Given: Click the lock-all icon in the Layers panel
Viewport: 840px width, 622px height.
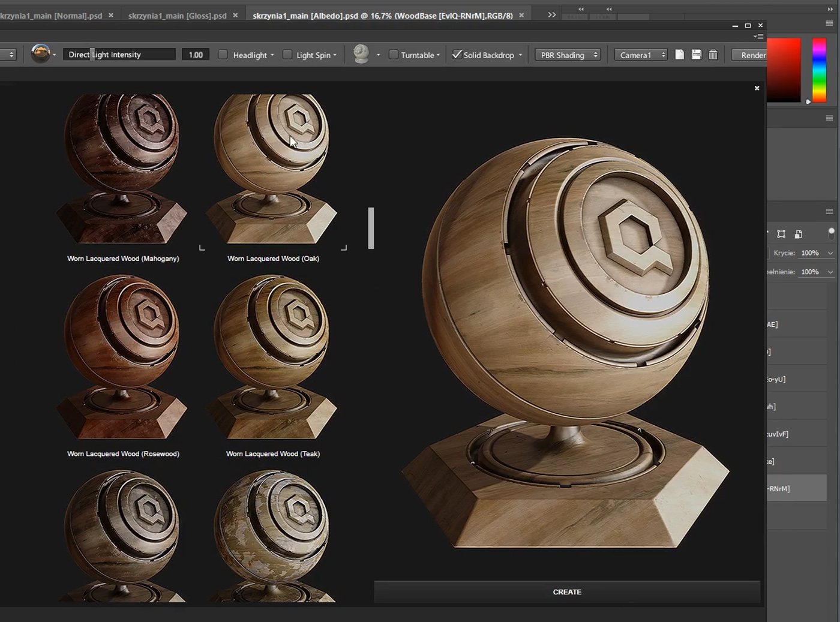Looking at the screenshot, I should point(799,234).
